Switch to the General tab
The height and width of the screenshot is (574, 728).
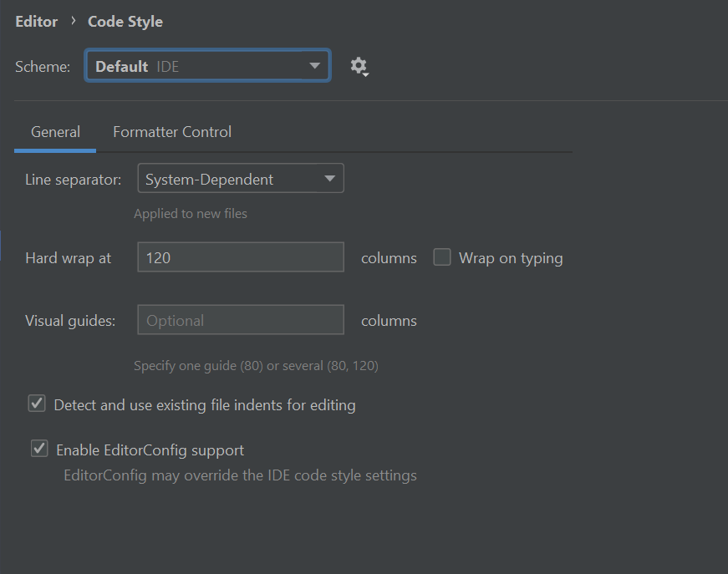tap(55, 132)
